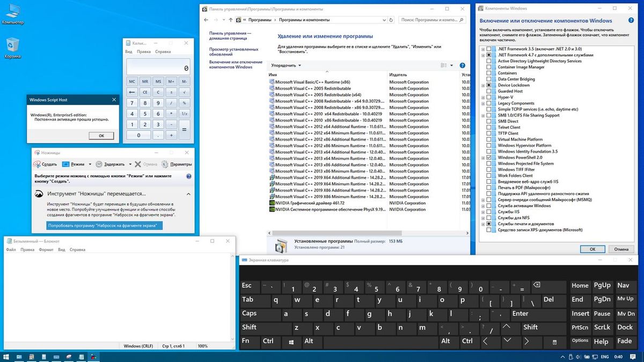Click the ENG language indicator in tray
Screen dimensions: 644x362
coord(604,356)
